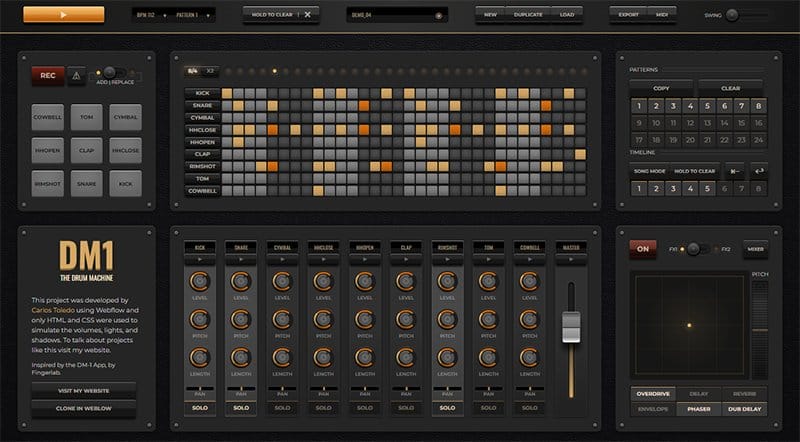800x442 pixels.
Task: Select pattern 8 in Patterns grid
Action: (x=759, y=106)
